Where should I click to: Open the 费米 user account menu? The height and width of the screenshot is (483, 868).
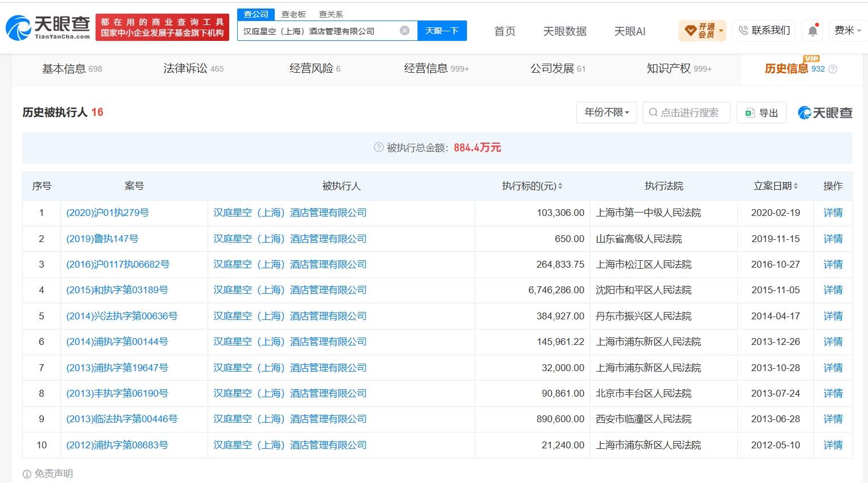[848, 31]
